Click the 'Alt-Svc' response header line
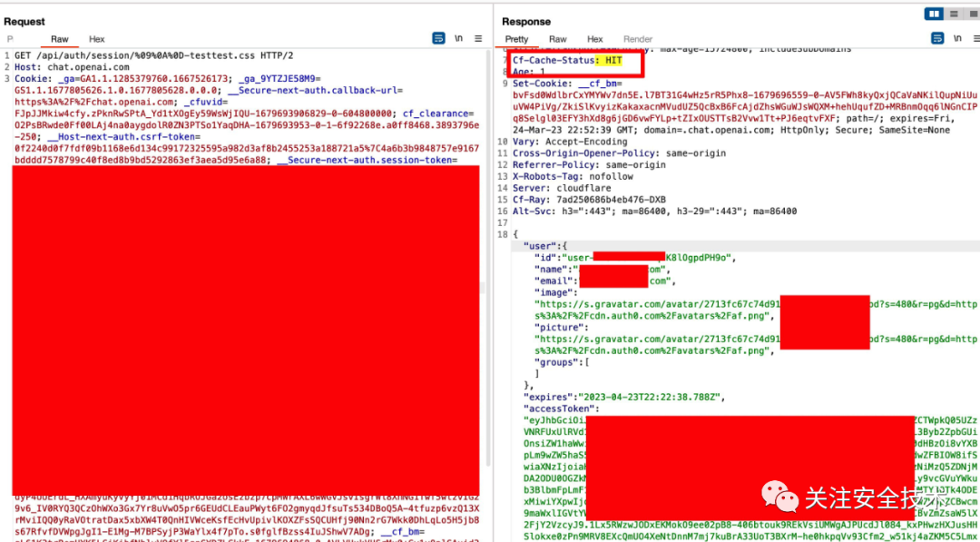The height and width of the screenshot is (542, 980). tap(654, 212)
